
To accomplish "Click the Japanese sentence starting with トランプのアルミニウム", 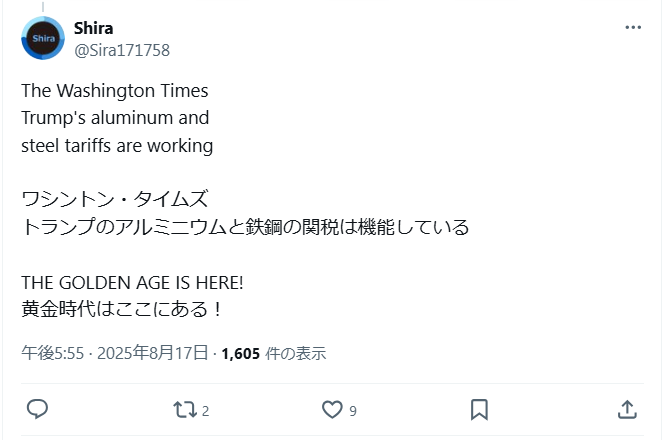I will 245,227.
